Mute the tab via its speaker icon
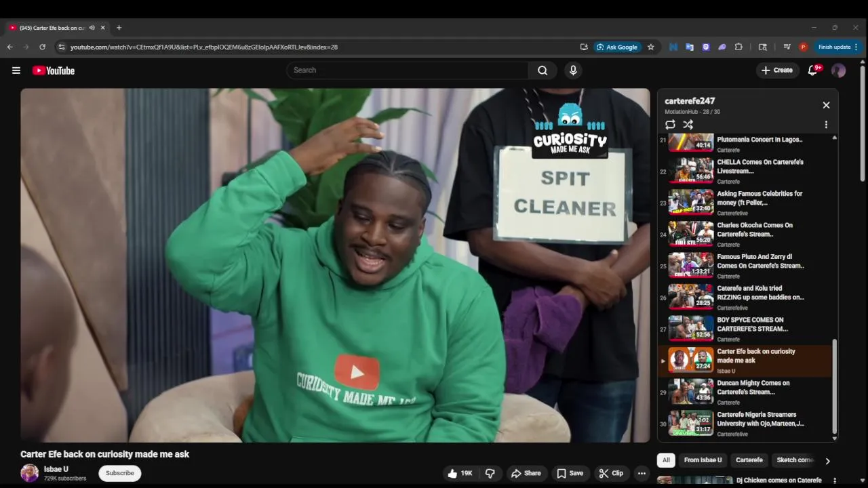Image resolution: width=868 pixels, height=488 pixels. pyautogui.click(x=92, y=28)
